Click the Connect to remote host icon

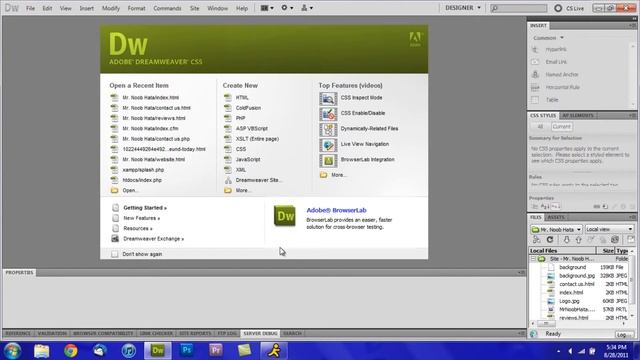click(536, 240)
